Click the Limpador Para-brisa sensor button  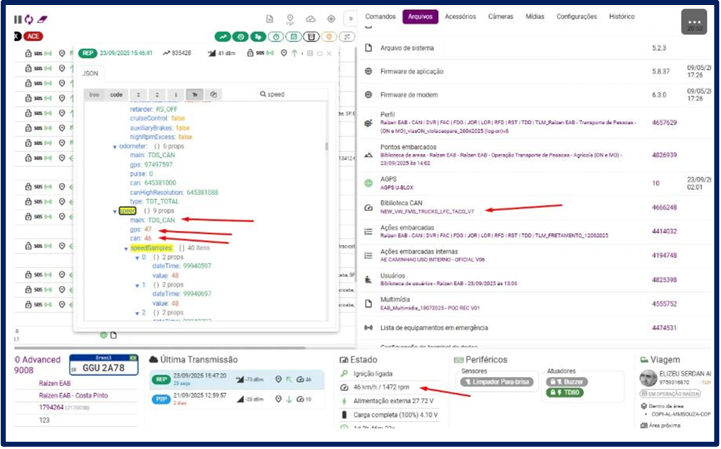click(495, 383)
